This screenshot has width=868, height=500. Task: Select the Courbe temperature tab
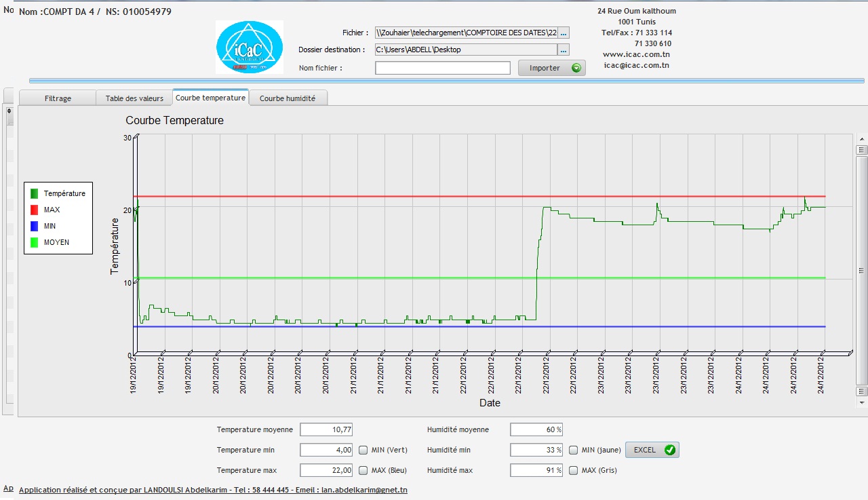click(210, 98)
